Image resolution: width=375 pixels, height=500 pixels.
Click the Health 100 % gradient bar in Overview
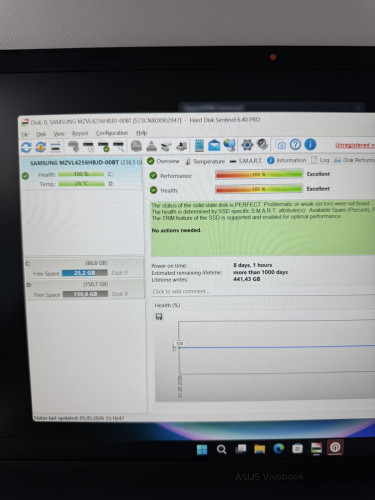(x=259, y=189)
